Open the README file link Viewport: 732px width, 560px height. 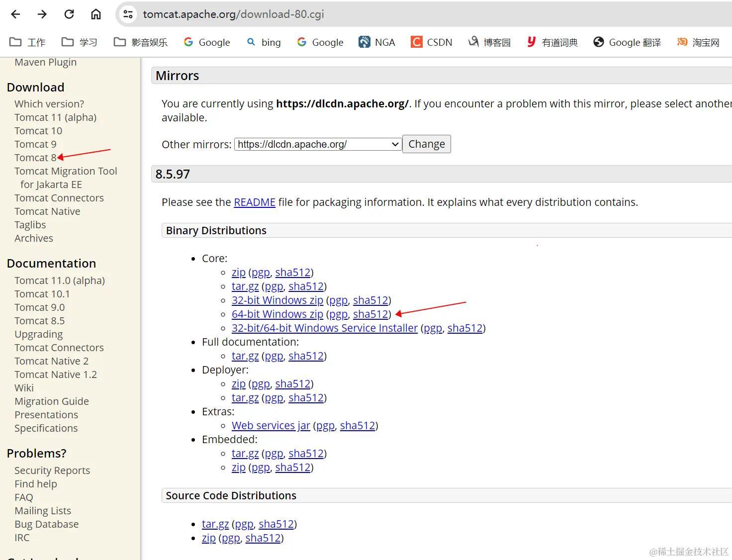(255, 202)
